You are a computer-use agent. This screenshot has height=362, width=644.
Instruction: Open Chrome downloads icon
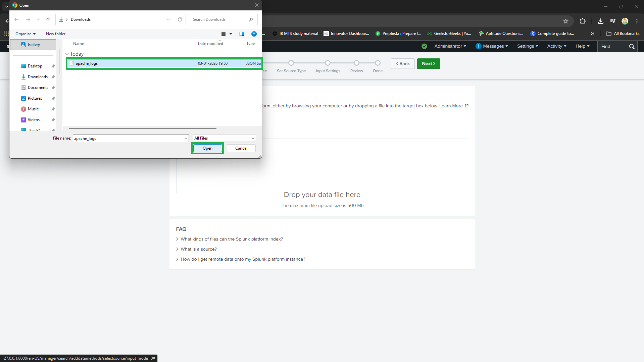point(601,21)
